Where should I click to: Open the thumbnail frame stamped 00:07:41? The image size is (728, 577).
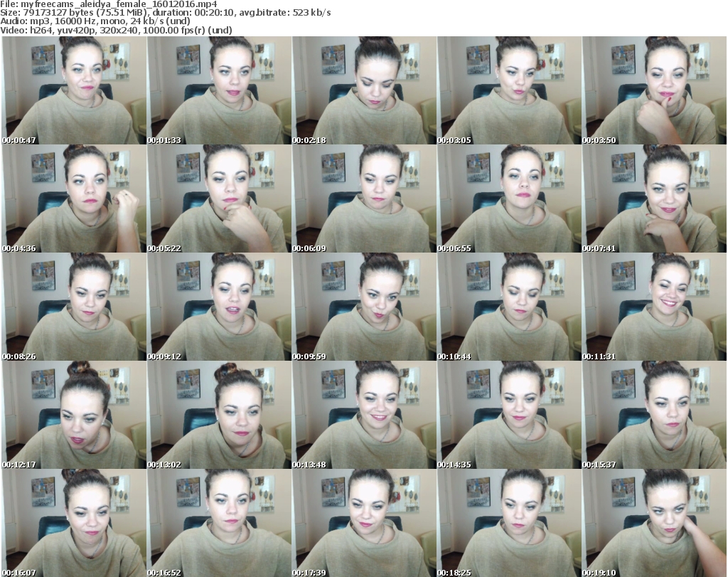(x=654, y=198)
